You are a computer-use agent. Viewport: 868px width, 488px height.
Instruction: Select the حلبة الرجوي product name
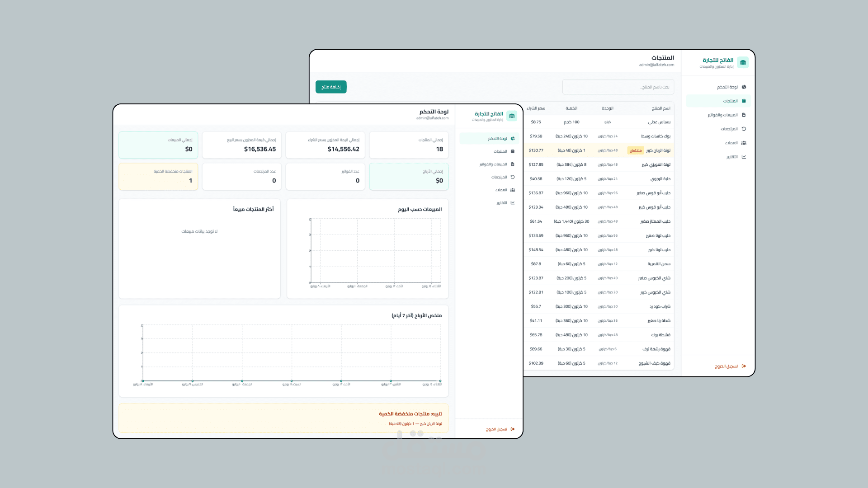coord(660,179)
